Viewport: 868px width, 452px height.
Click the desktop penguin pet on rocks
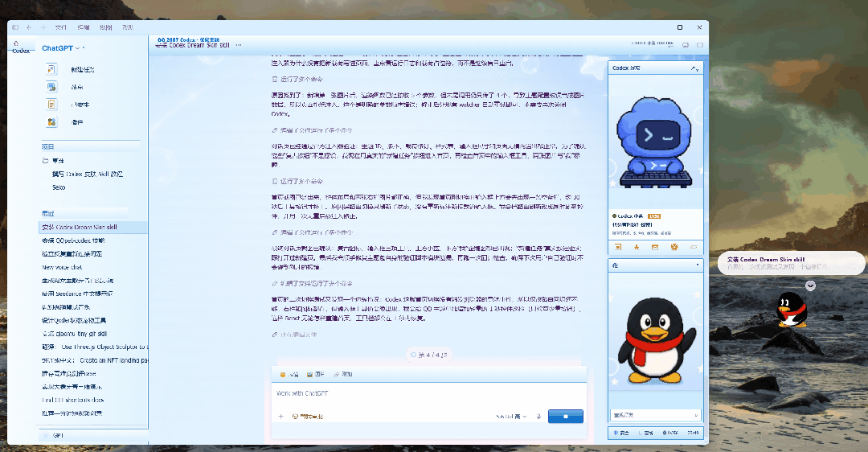tap(791, 310)
